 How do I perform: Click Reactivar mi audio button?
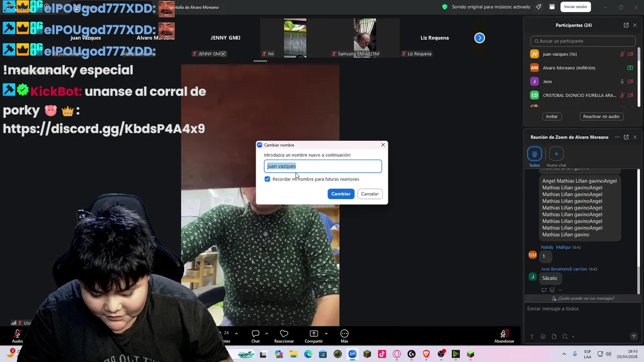(601, 116)
